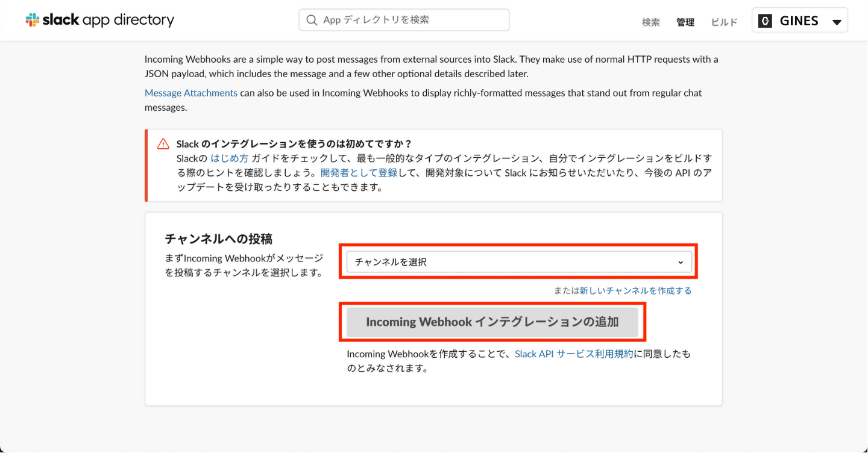
Task: Go to the 管理 navigation item
Action: (x=685, y=22)
